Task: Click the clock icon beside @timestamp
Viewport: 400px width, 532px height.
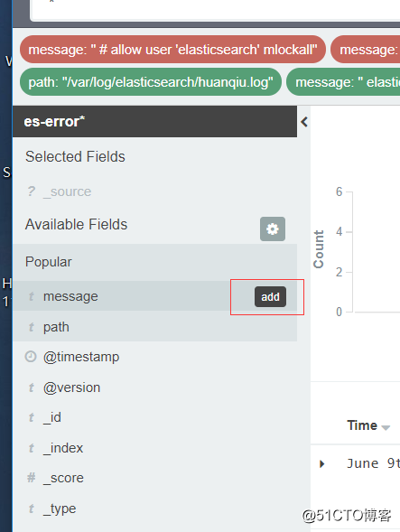Action: point(31,357)
